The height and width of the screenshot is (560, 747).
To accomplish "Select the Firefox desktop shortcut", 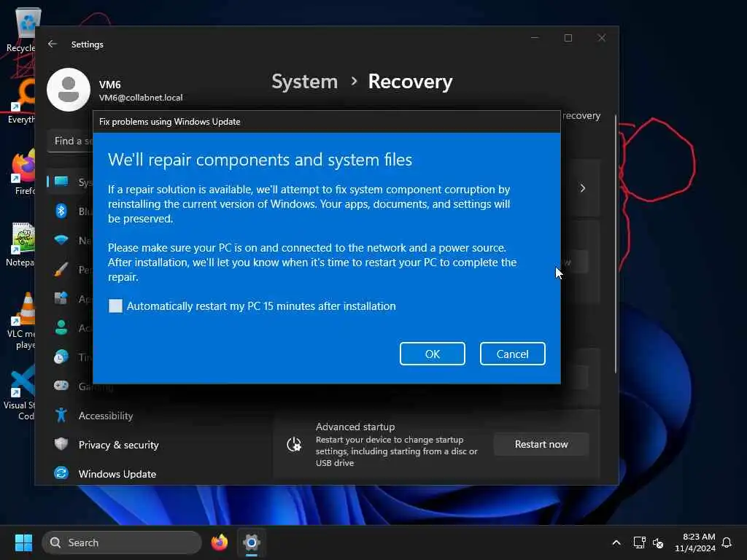I will (x=23, y=172).
